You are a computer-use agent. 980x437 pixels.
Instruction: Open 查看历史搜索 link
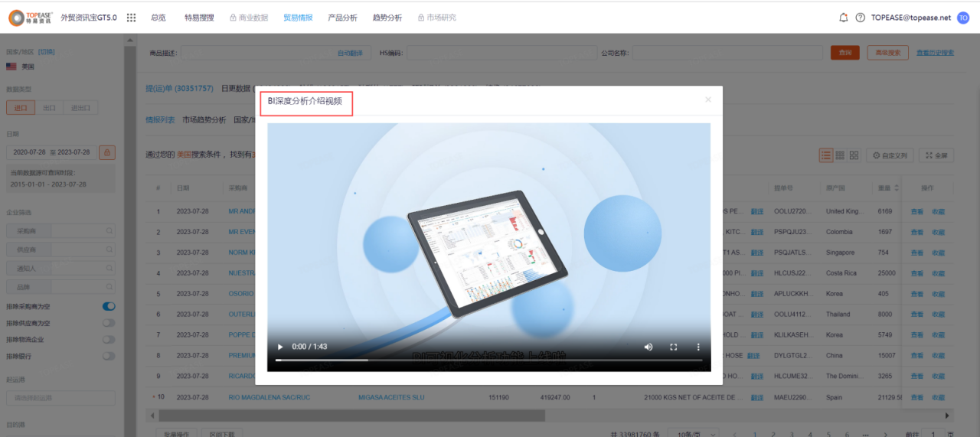[x=935, y=53]
